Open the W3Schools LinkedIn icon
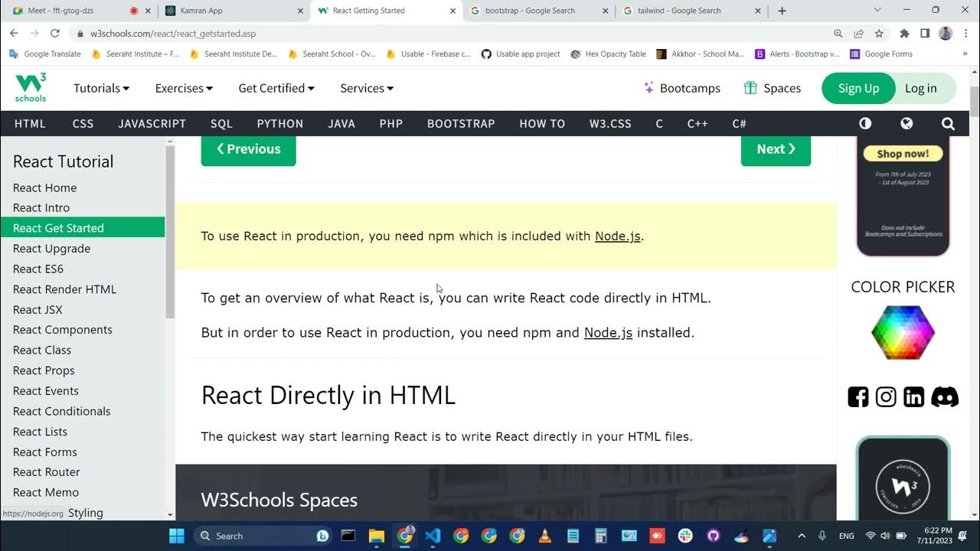 point(913,396)
